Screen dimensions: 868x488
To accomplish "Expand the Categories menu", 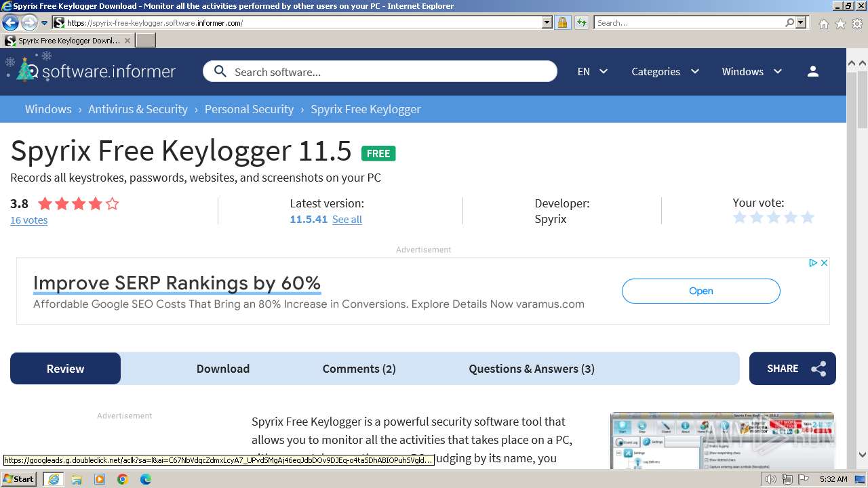I will 665,71.
